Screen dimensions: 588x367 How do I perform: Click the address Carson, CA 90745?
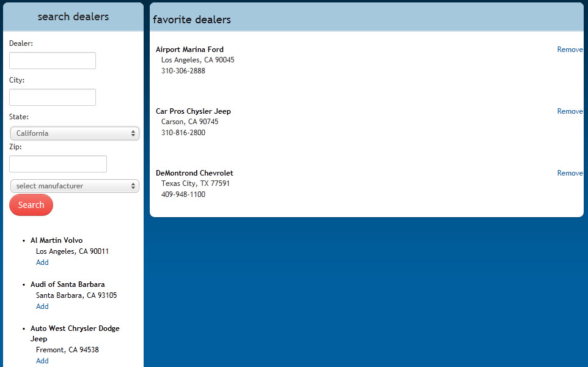tap(189, 122)
